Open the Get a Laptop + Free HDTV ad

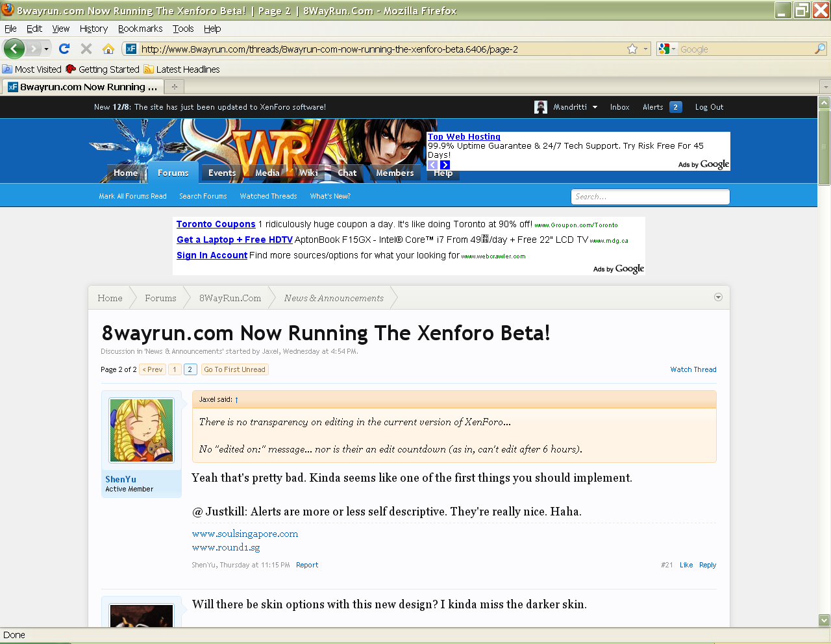point(234,240)
